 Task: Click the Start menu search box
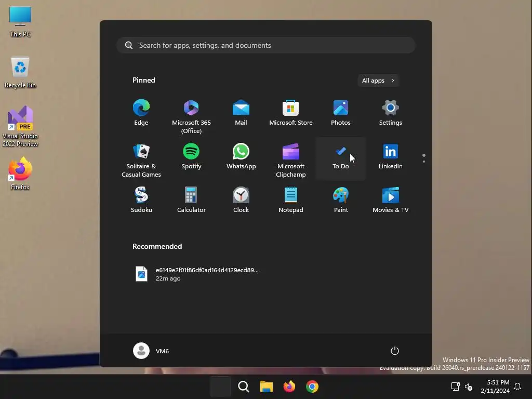pos(265,45)
